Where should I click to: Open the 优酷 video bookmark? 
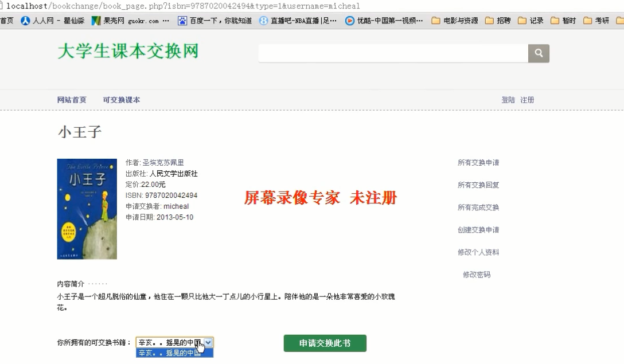click(384, 21)
